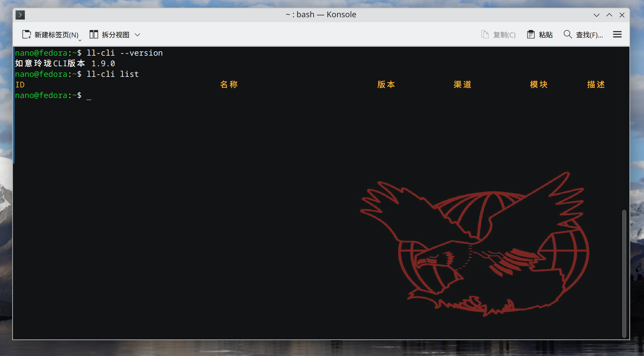The image size is (644, 356).
Task: Click the 'll-cli --version' command text
Action: tap(124, 53)
